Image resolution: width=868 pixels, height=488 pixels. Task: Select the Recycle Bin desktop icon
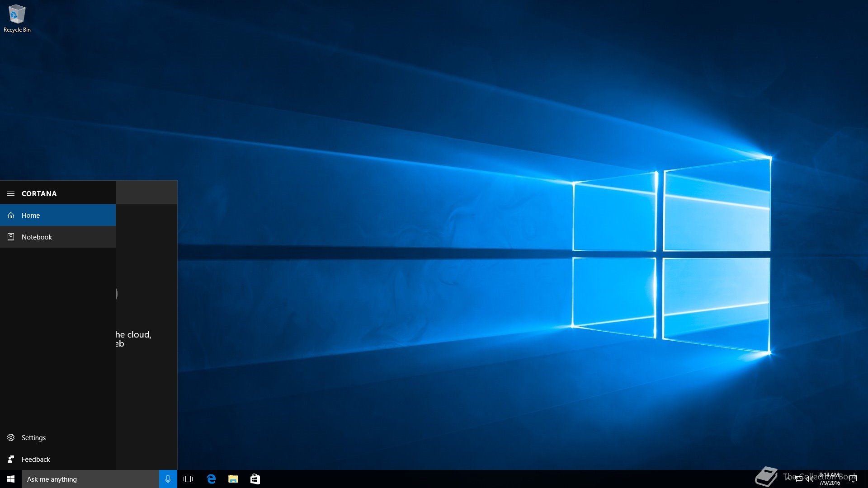point(17,19)
